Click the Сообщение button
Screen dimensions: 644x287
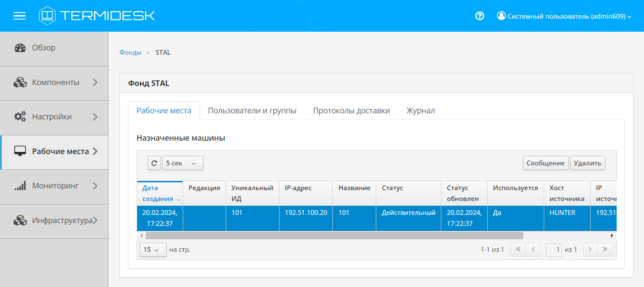click(545, 163)
